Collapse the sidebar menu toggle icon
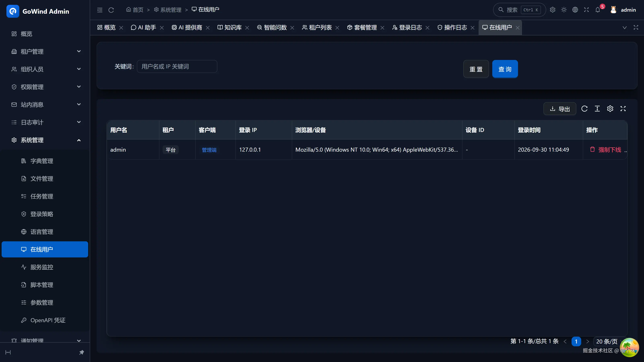The width and height of the screenshot is (644, 362). pyautogui.click(x=100, y=10)
